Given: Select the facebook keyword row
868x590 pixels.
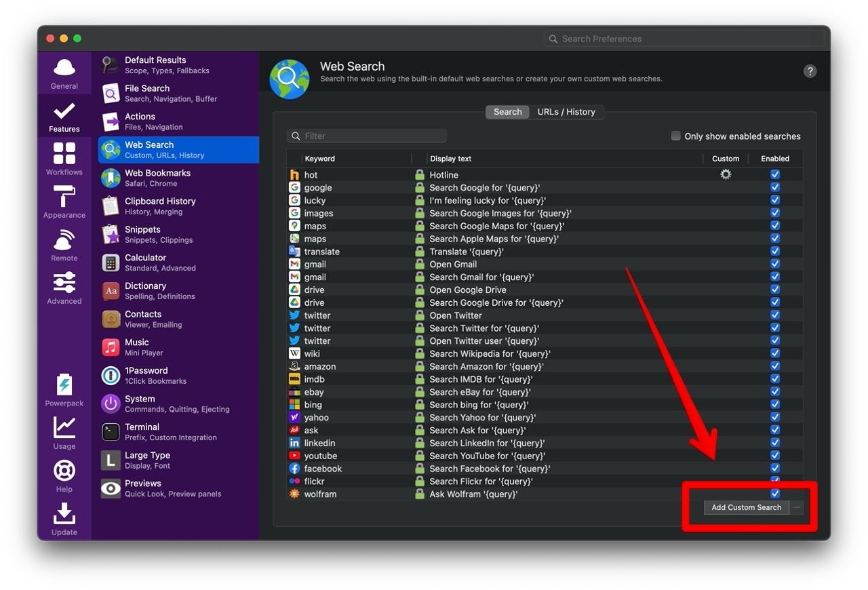Looking at the screenshot, I should (545, 469).
